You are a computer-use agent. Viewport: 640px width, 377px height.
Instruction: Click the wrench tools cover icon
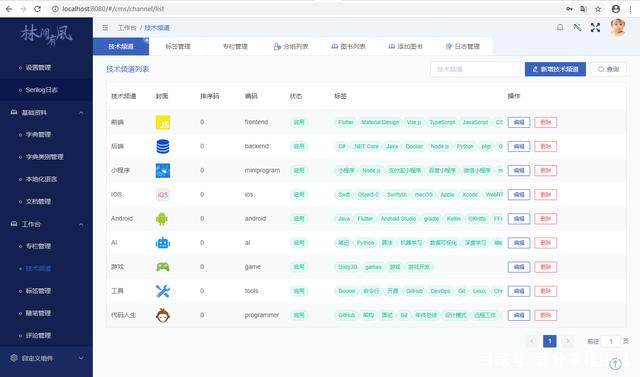pyautogui.click(x=163, y=291)
